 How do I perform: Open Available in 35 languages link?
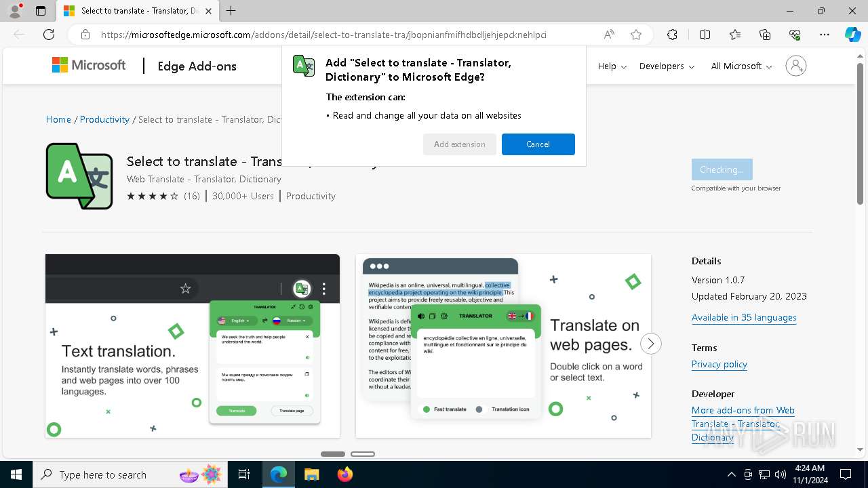click(744, 317)
